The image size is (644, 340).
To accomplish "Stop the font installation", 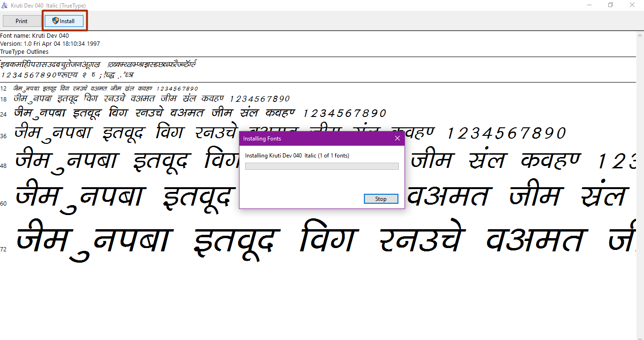I will [381, 199].
